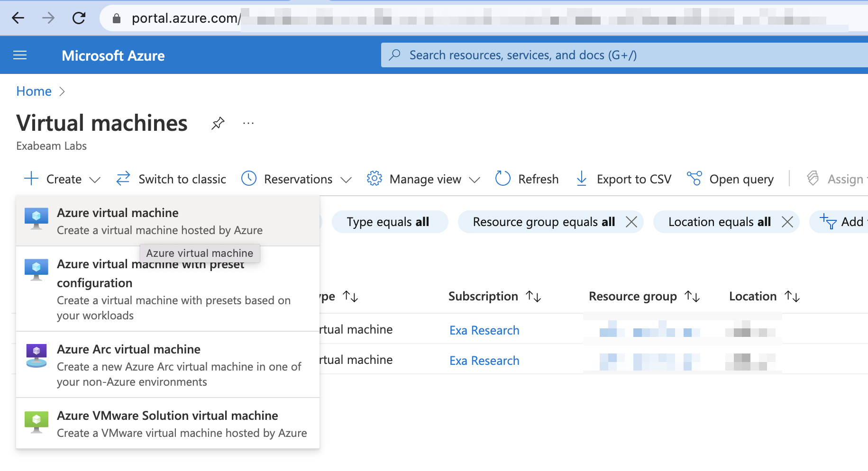Screen dimensions: 868x471
Task: Open the second Exa Research subscription link
Action: (x=484, y=361)
